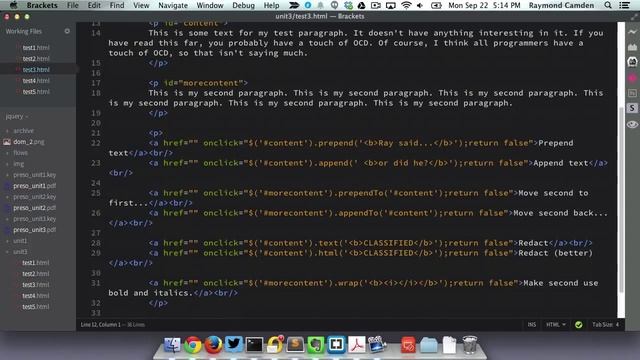The height and width of the screenshot is (360, 640).
Task: Click the pink circle extension icon
Action: pos(632,78)
